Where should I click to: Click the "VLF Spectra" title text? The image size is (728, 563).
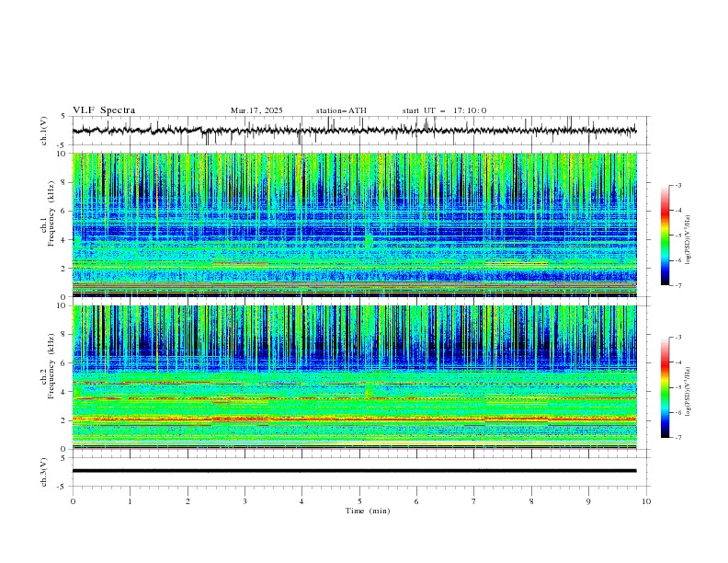click(x=104, y=110)
